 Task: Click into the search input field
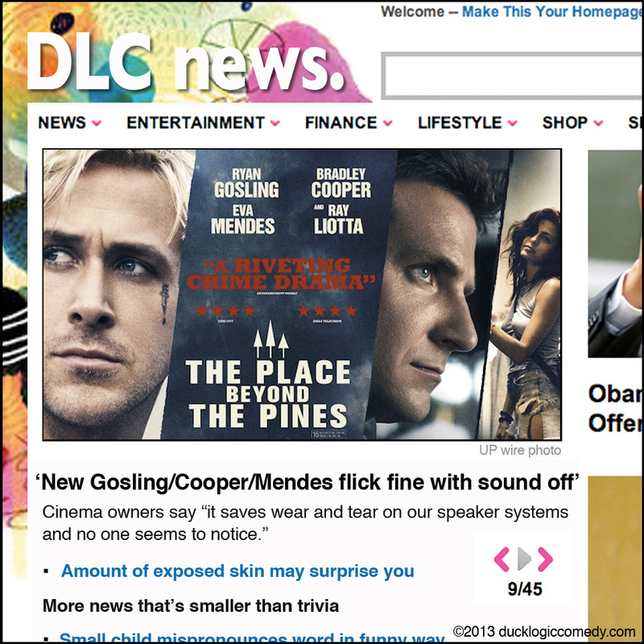point(513,76)
